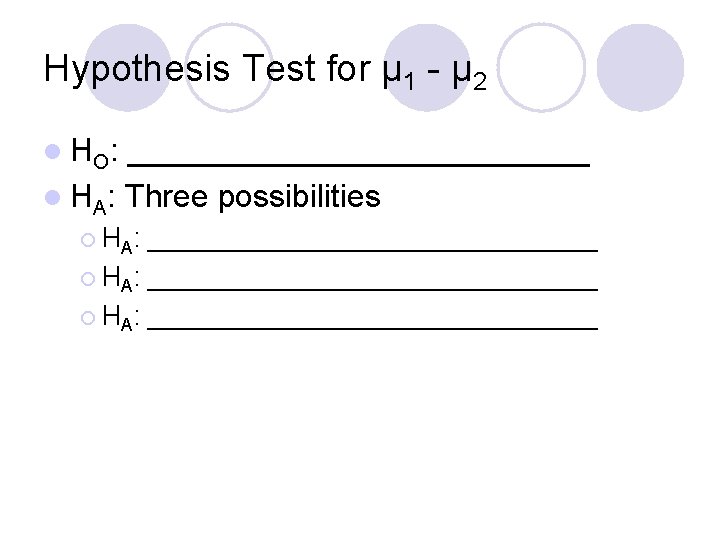Click the third HA sub-bullet blank line

click(x=372, y=328)
